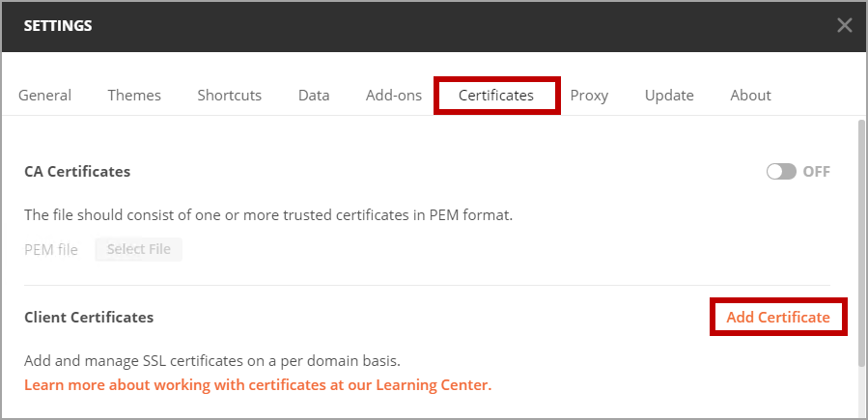View the About tab
This screenshot has height=420, width=868.
click(750, 96)
